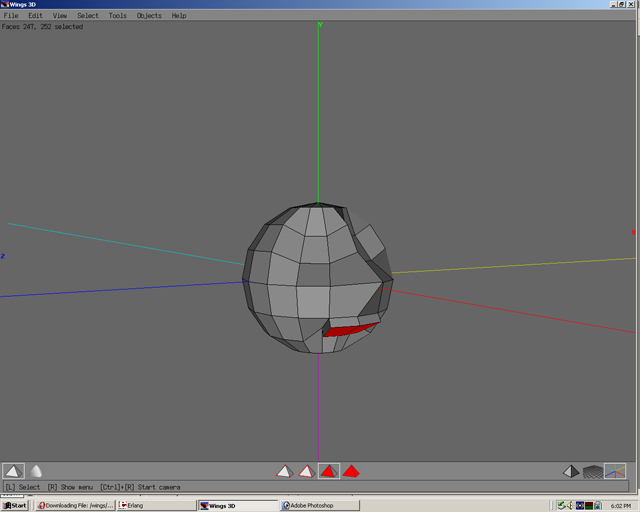Expand the View menu

[x=60, y=16]
